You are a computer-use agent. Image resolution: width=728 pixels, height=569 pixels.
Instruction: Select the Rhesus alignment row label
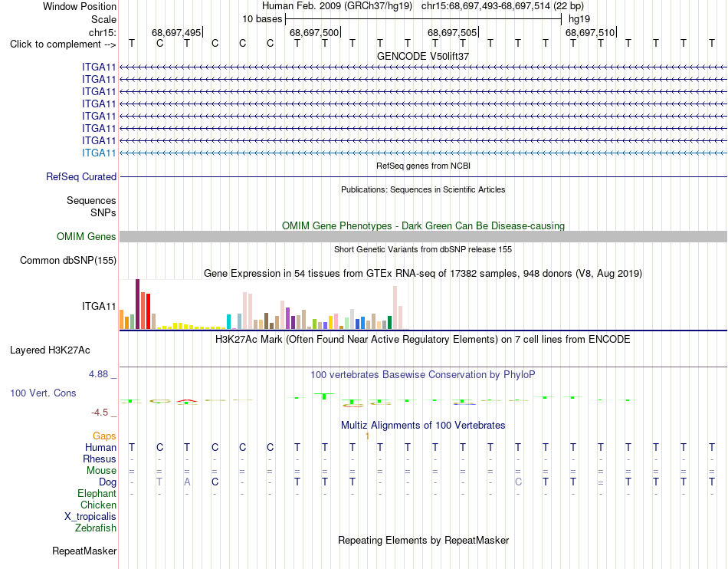(100, 459)
